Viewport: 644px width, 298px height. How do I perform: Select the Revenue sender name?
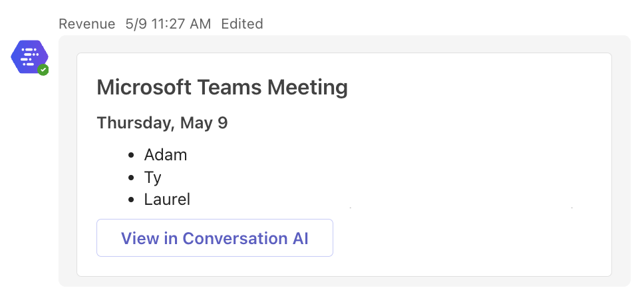tap(87, 24)
